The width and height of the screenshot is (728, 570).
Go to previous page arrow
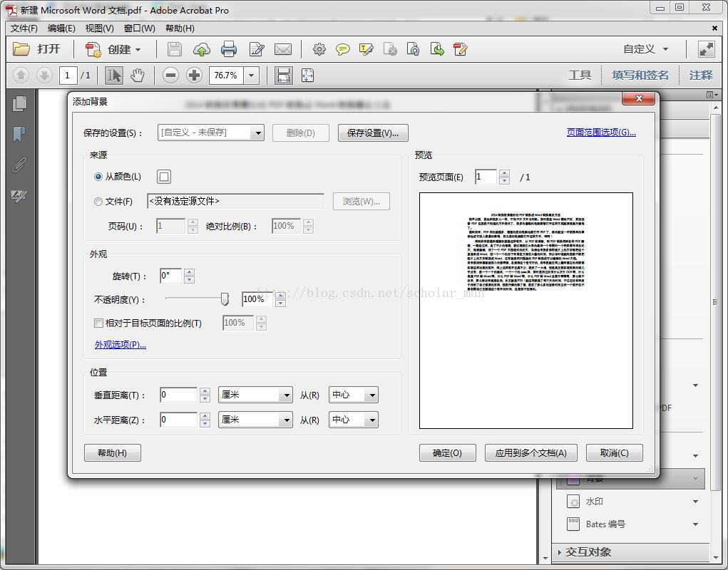point(21,75)
